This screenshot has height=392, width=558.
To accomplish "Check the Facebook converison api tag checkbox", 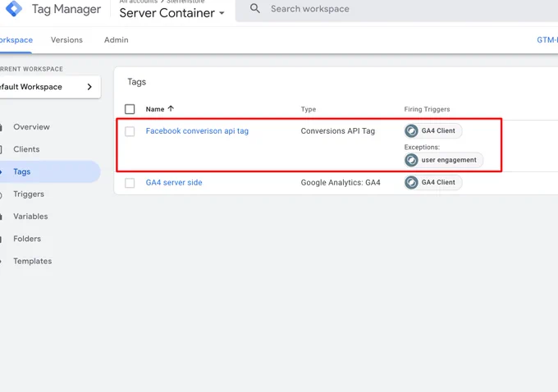I will pyautogui.click(x=130, y=131).
